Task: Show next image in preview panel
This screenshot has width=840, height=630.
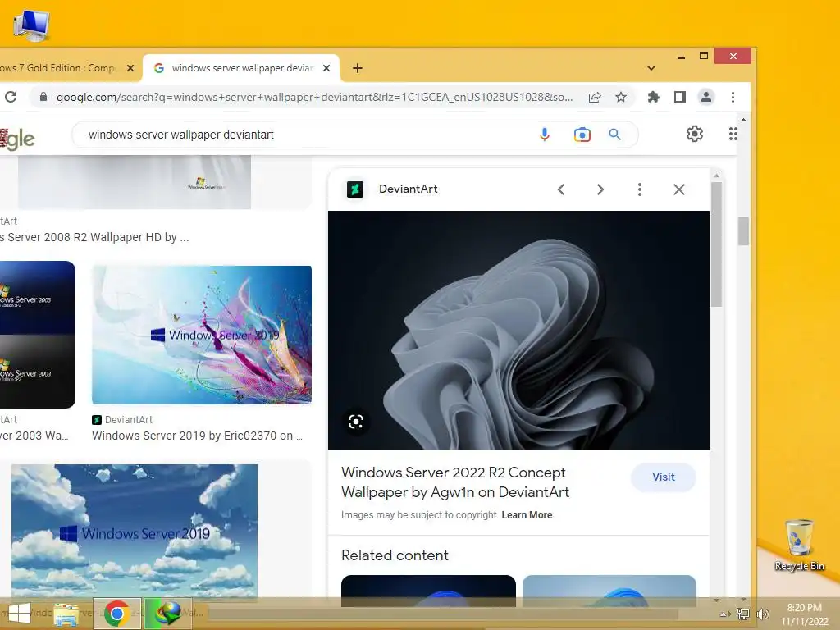Action: point(600,189)
